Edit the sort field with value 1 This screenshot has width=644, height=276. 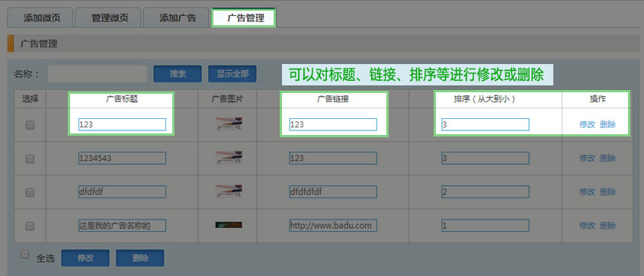pyautogui.click(x=485, y=226)
